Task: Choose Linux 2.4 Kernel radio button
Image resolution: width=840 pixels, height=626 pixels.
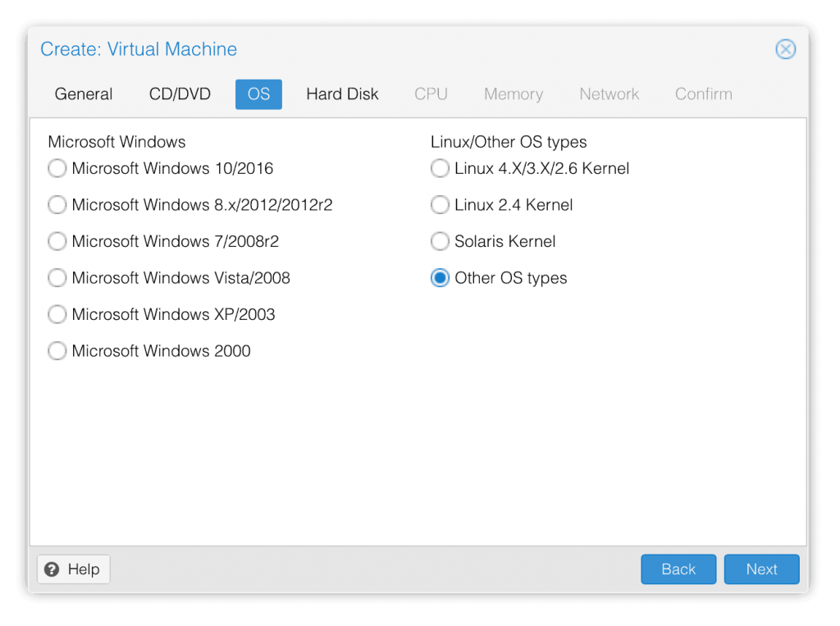Action: 440,205
